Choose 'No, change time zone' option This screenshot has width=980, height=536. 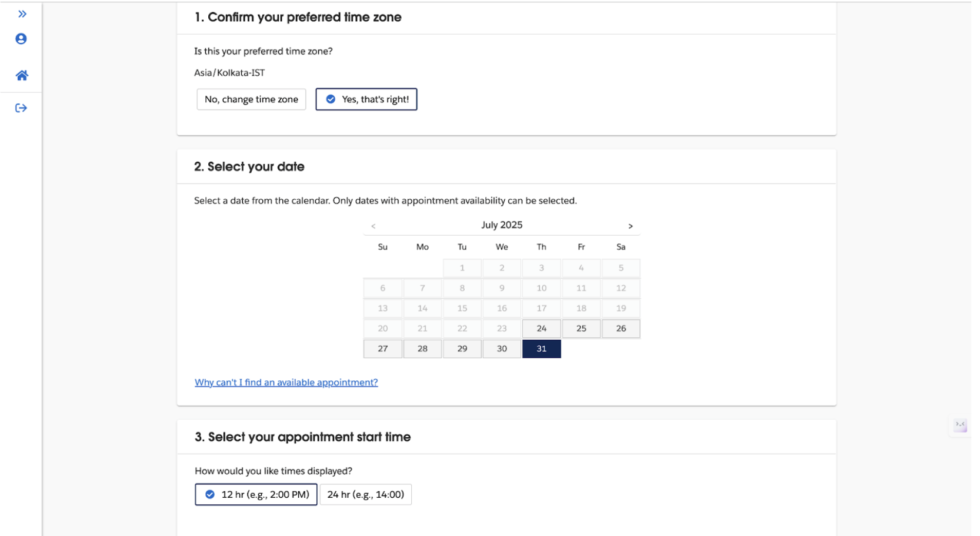(251, 99)
